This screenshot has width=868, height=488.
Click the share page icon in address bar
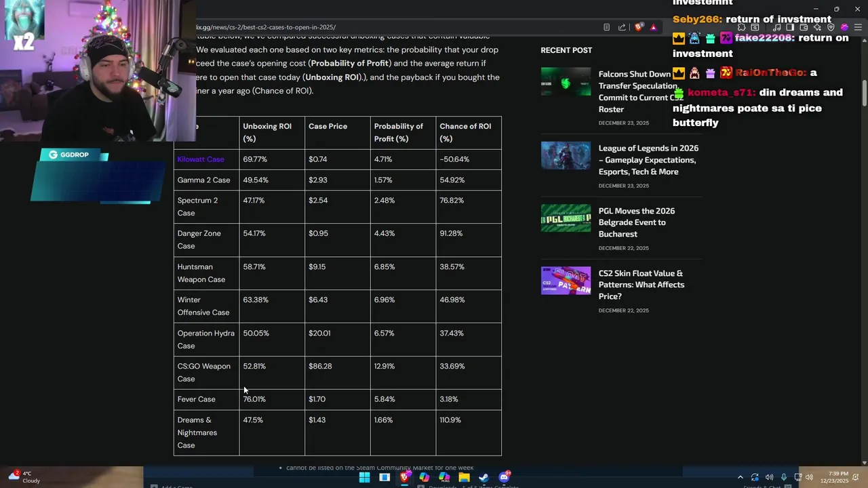[x=622, y=27]
